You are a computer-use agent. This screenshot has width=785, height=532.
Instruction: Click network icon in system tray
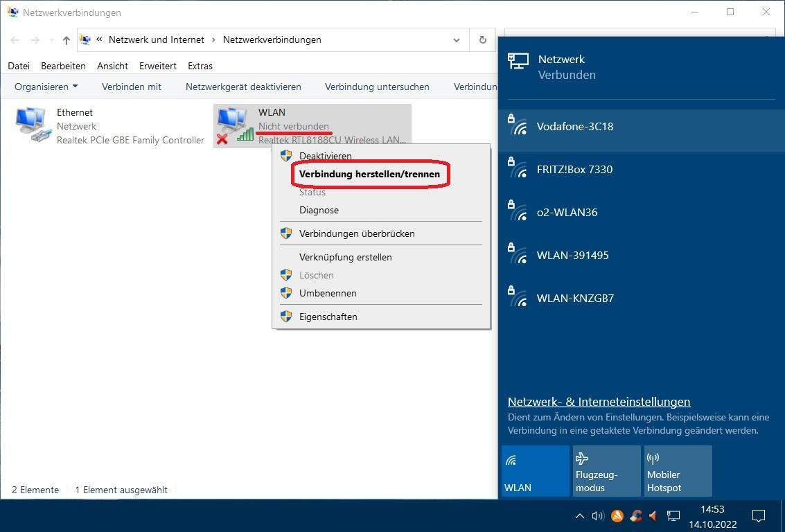(x=673, y=516)
